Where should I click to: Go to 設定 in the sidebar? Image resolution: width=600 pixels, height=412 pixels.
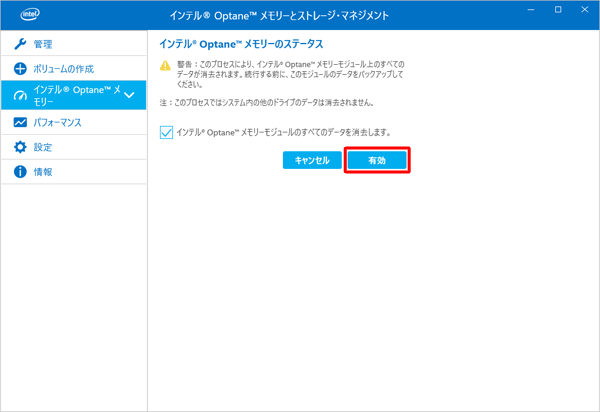[74, 147]
